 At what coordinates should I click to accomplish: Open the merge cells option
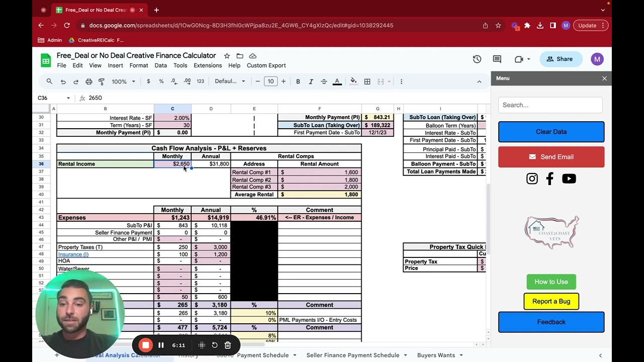(x=381, y=81)
